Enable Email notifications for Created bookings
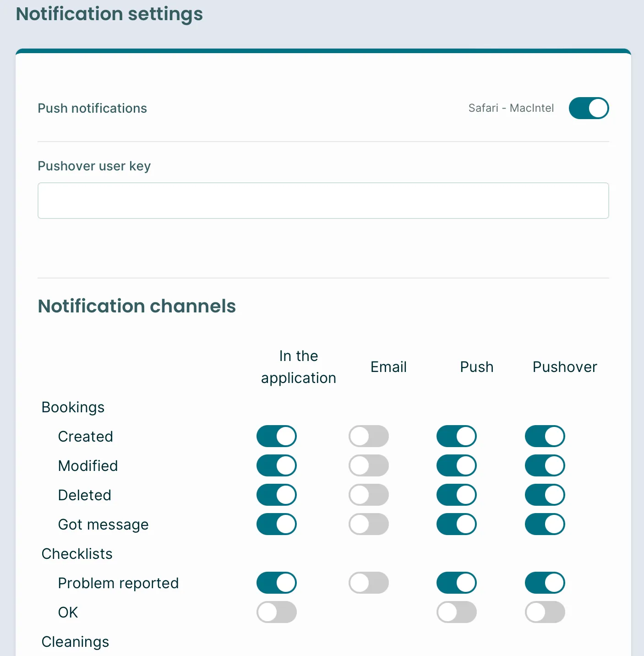Viewport: 644px width, 656px height. [368, 436]
